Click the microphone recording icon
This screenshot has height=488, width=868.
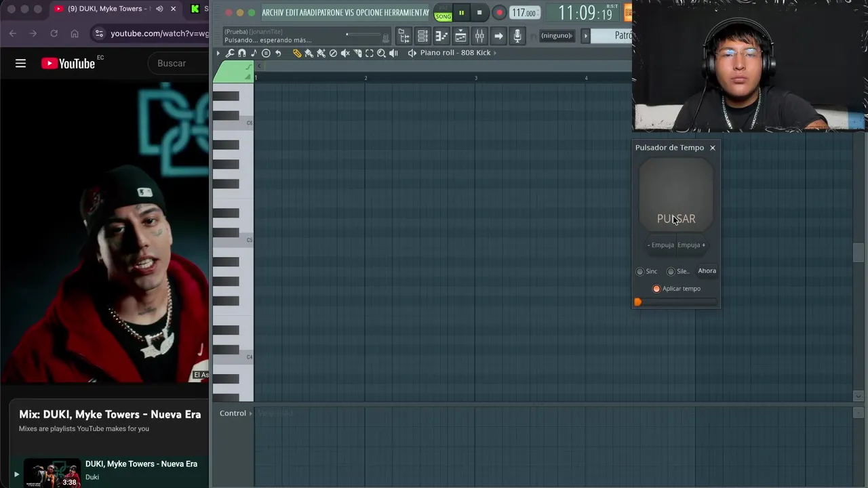pos(517,35)
